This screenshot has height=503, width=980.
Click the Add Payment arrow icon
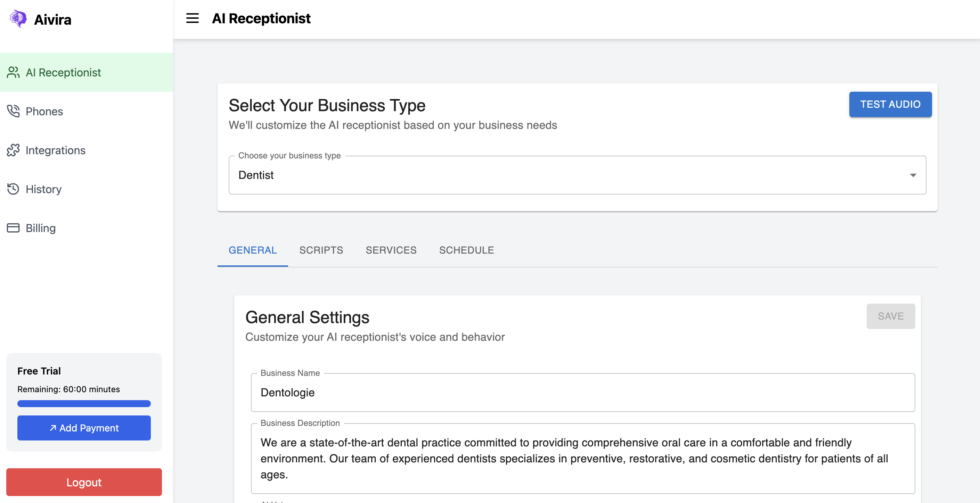click(53, 428)
